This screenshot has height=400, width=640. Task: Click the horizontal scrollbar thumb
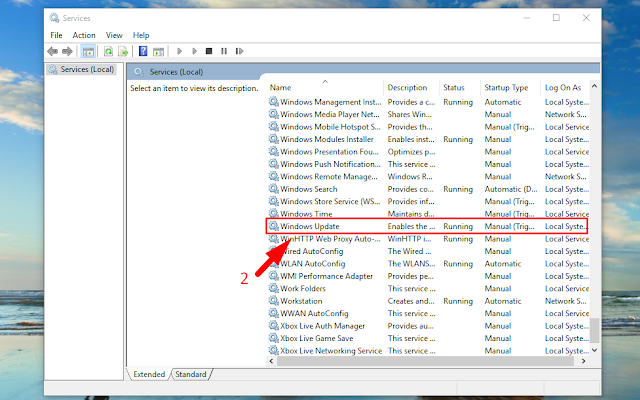[426, 361]
